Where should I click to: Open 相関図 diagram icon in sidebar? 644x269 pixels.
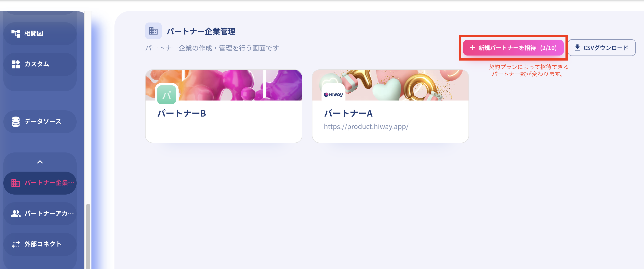[16, 34]
